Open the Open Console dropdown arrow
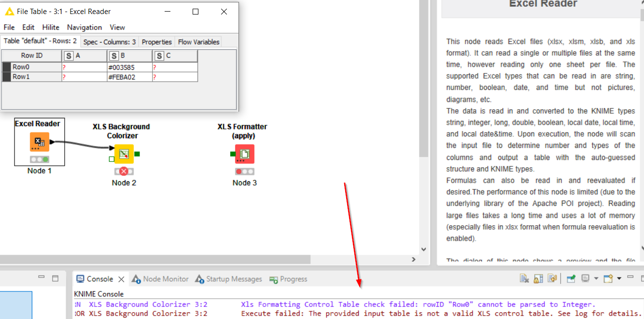644x319 pixels. click(x=619, y=278)
